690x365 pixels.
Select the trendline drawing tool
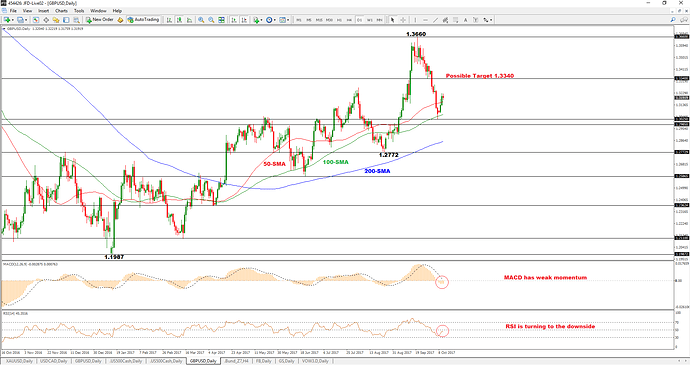(435, 20)
